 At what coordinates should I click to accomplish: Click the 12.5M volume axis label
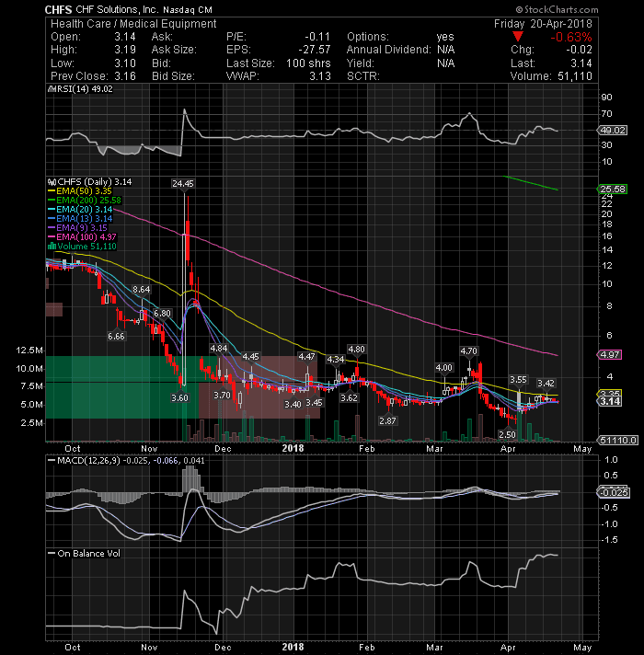(29, 350)
